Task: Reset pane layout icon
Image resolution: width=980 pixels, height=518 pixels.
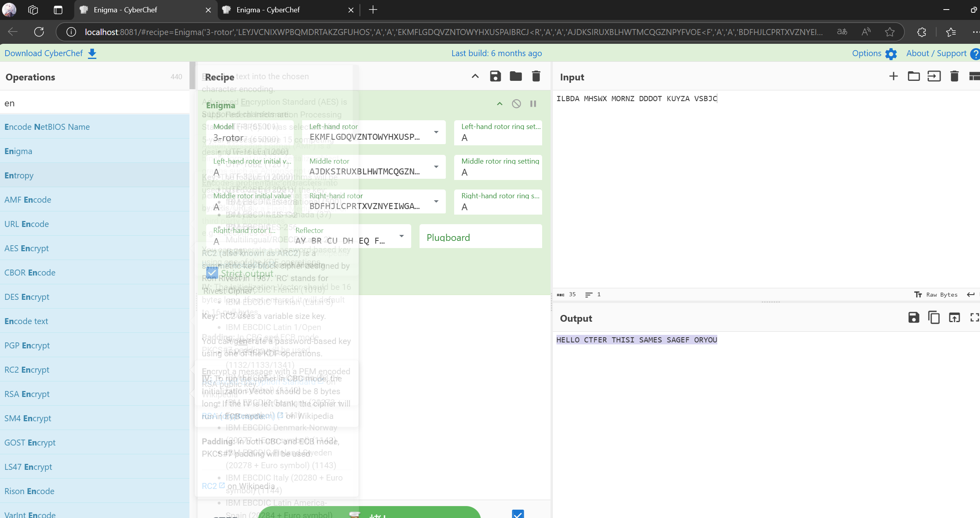Action: 974,76
